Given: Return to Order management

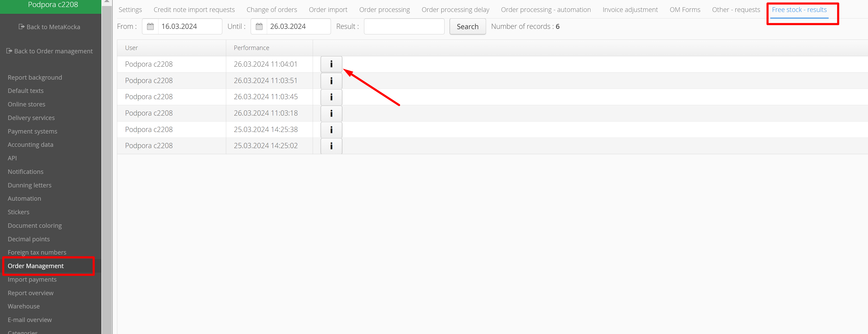Looking at the screenshot, I should click(x=50, y=51).
